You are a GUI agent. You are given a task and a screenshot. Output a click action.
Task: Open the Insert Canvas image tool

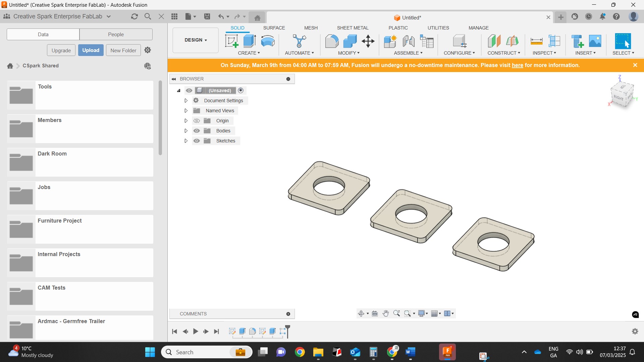tap(595, 41)
